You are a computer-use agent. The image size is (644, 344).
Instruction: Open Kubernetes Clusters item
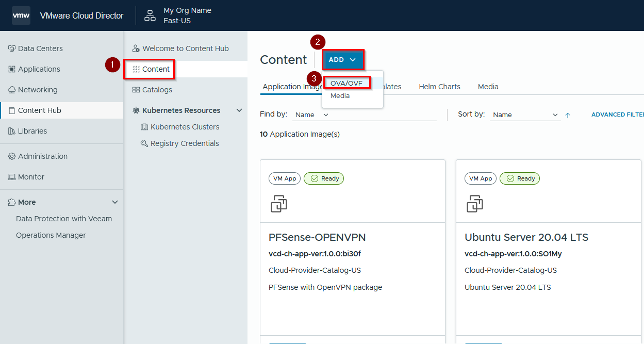186,127
